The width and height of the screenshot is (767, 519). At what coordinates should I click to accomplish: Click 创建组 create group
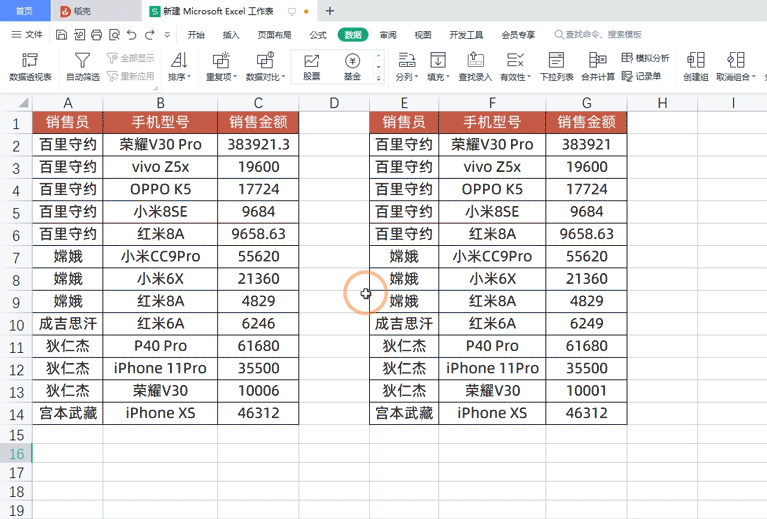coord(696,67)
